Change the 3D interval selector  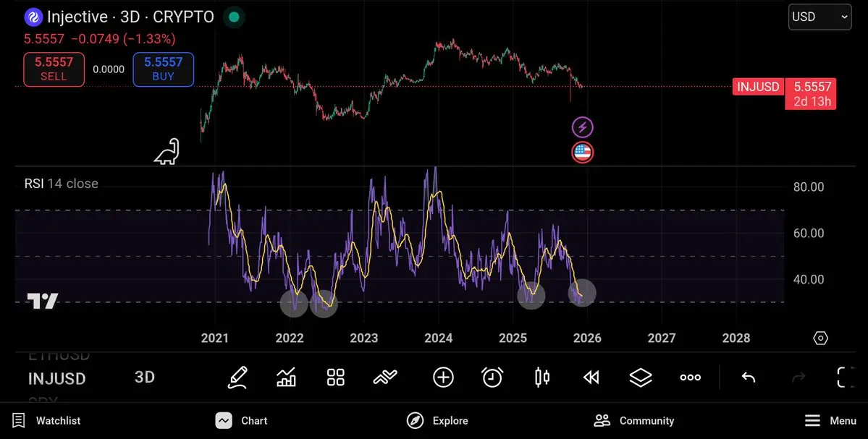[x=145, y=377]
